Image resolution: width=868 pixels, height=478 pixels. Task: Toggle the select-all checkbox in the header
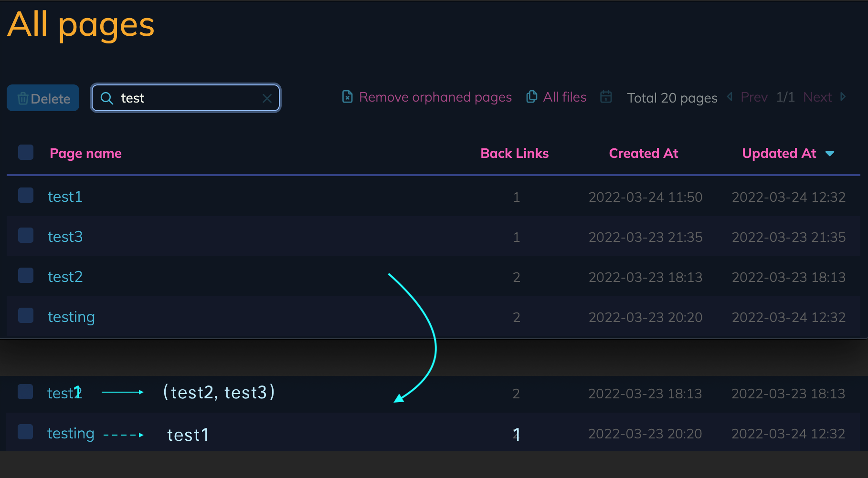[25, 152]
